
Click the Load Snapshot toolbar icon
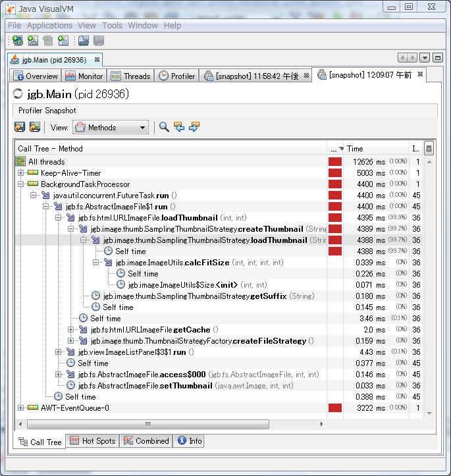pos(84,40)
